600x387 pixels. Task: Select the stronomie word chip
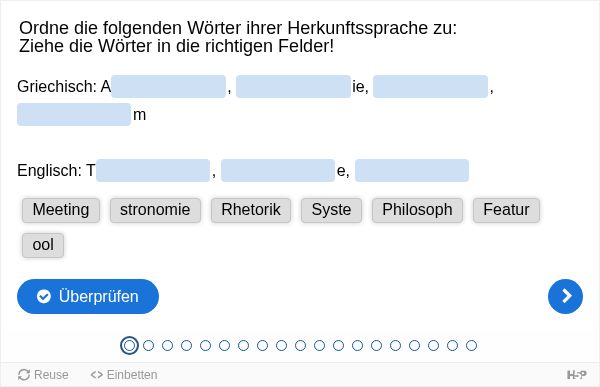point(155,210)
